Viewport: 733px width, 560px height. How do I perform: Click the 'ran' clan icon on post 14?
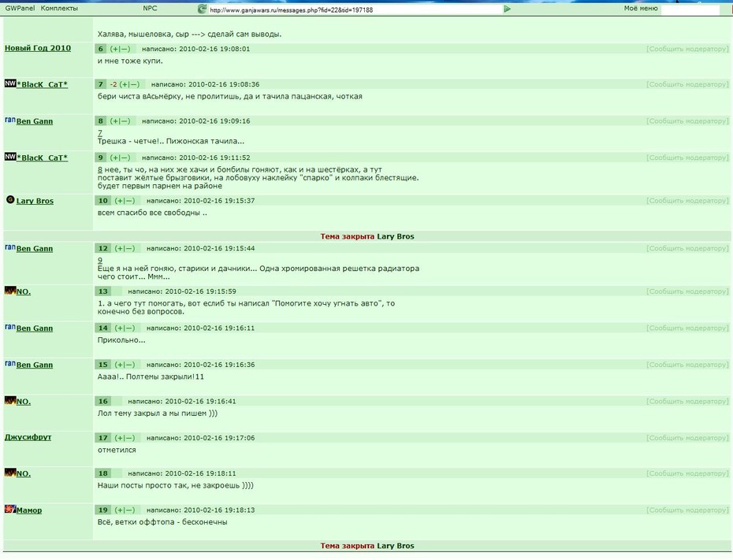coord(10,327)
